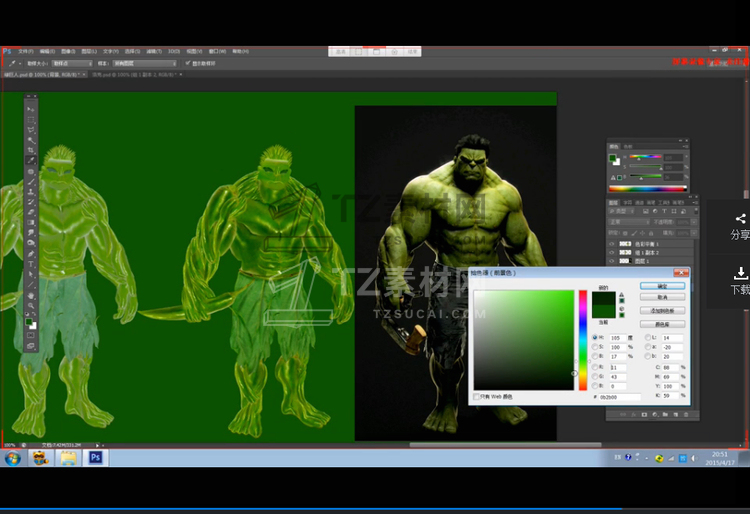Confirm the color picker with the OK button
The height and width of the screenshot is (514, 750).
point(662,286)
